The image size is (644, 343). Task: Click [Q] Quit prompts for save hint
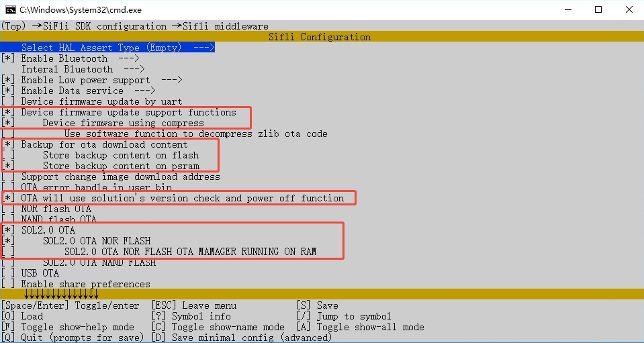pos(73,338)
